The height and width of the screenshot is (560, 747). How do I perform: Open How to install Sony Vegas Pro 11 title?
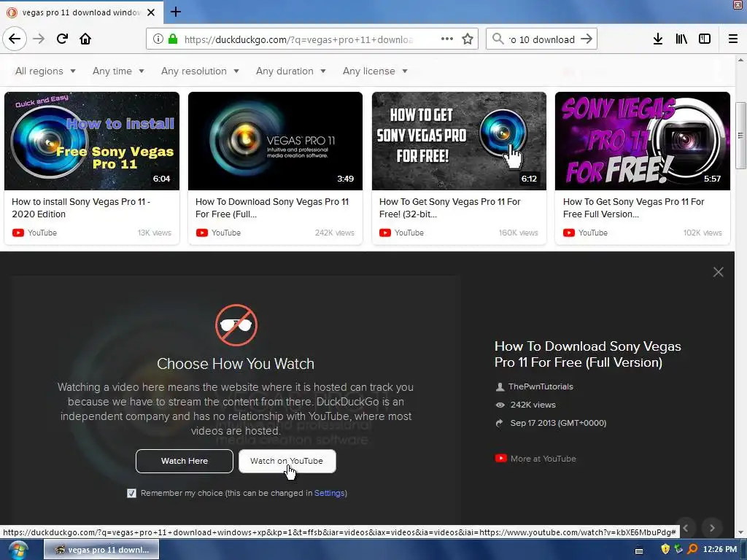click(81, 208)
